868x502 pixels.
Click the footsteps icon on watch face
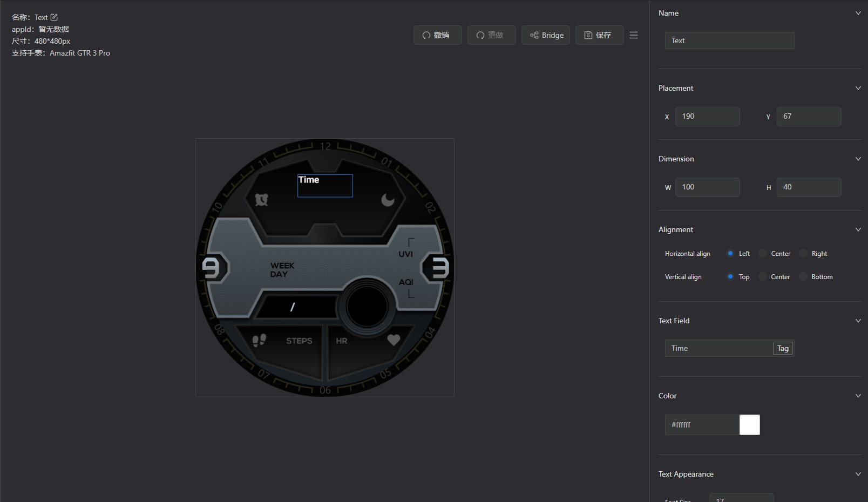click(x=259, y=340)
